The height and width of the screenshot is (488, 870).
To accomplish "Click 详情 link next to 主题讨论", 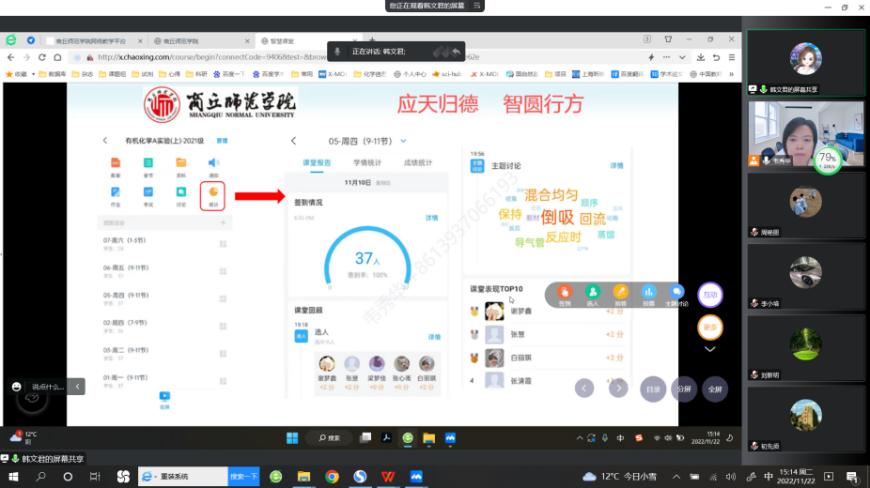I will point(617,165).
